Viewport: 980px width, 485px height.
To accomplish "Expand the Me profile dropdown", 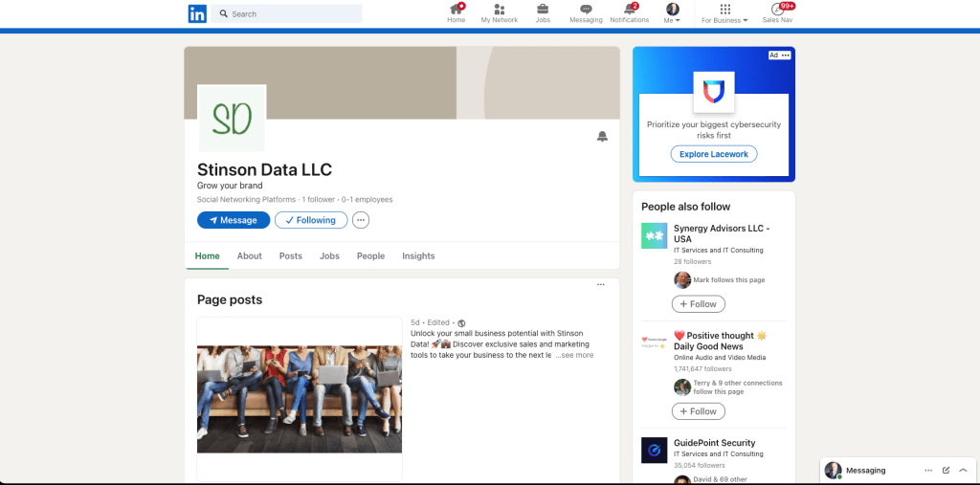I will (672, 13).
